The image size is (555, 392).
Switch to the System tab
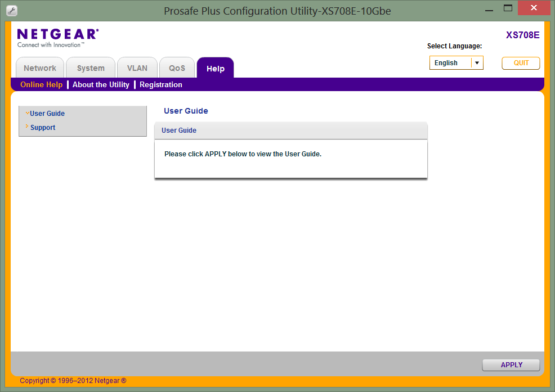pos(91,68)
